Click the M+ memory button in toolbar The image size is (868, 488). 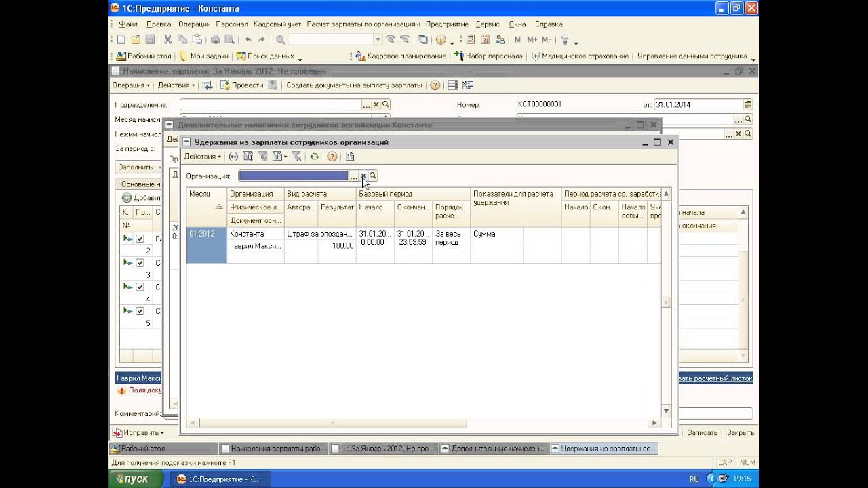[x=532, y=40]
